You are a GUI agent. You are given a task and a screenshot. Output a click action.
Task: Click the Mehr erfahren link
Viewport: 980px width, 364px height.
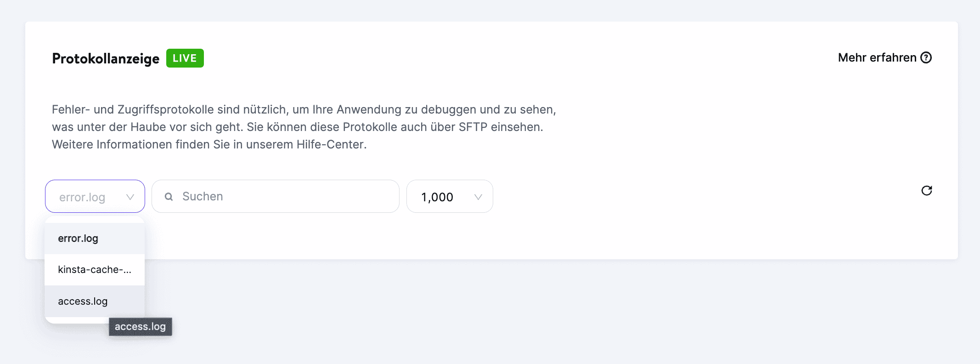pyautogui.click(x=877, y=57)
